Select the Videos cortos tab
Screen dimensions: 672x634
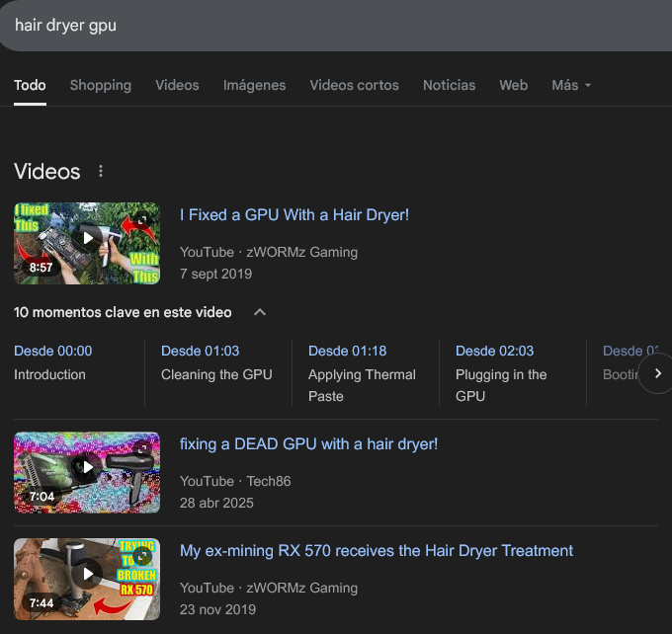(x=354, y=85)
